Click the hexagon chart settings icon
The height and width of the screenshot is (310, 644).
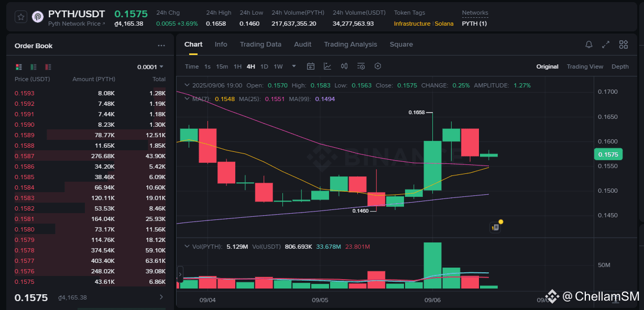[378, 66]
